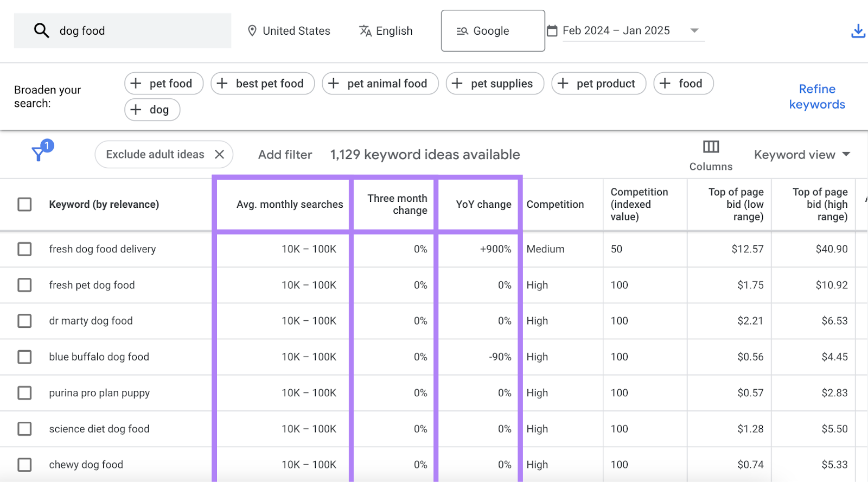Image resolution: width=868 pixels, height=482 pixels.
Task: Click plus icon on dog chip
Action: coord(136,110)
